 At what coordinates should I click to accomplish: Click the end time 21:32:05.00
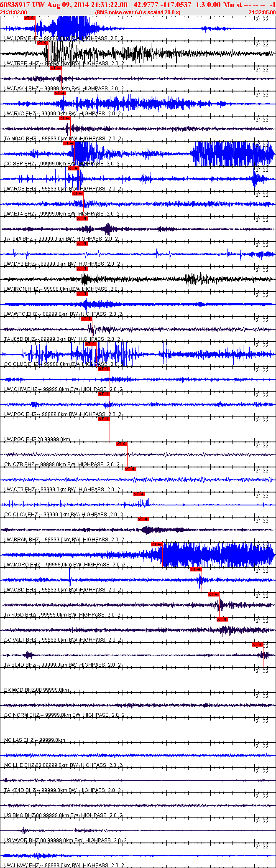tap(262, 13)
